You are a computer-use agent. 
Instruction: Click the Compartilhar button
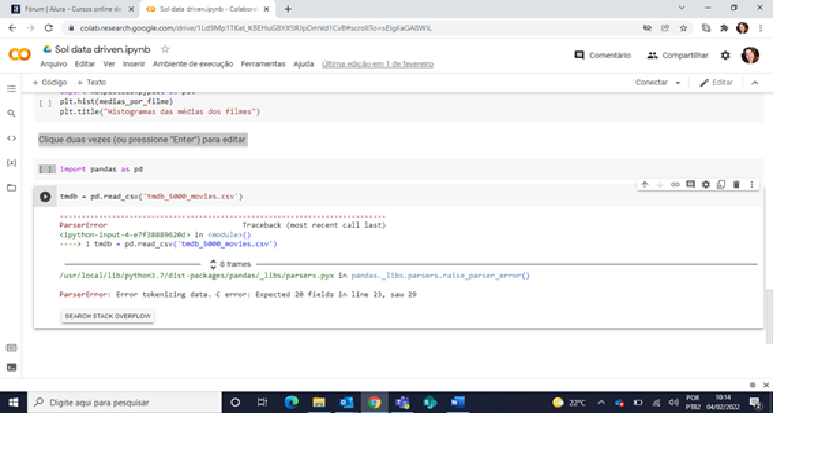[678, 55]
